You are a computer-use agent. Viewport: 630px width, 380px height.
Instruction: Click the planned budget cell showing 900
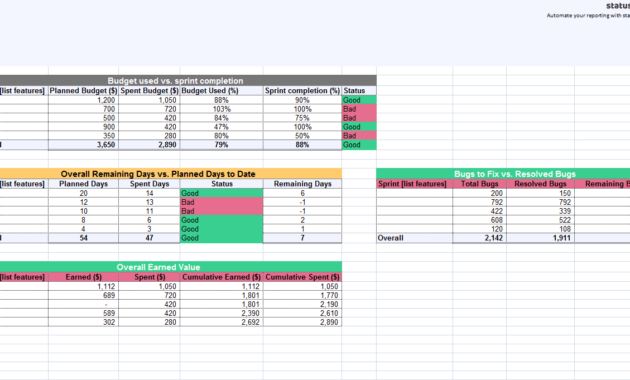click(83, 127)
